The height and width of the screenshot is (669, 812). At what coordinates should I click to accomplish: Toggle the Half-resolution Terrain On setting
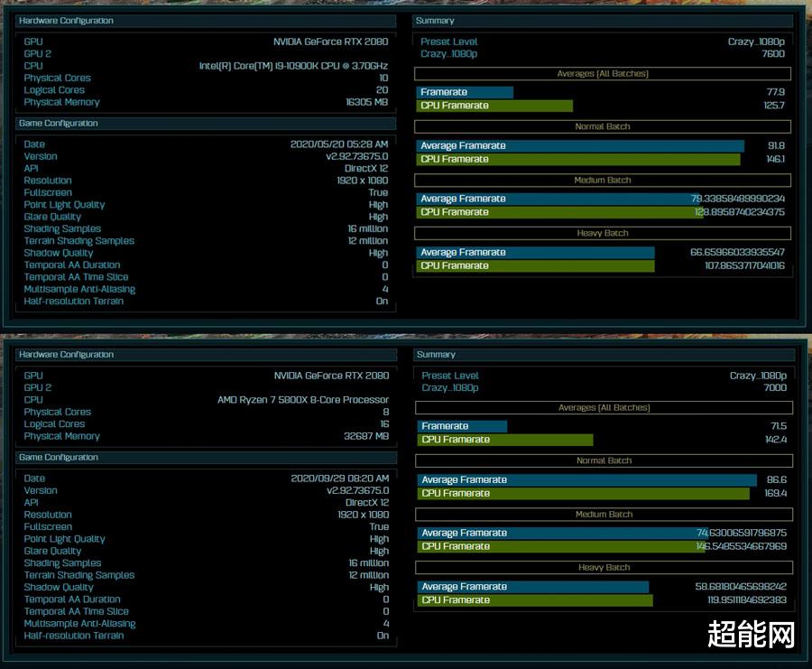383,301
